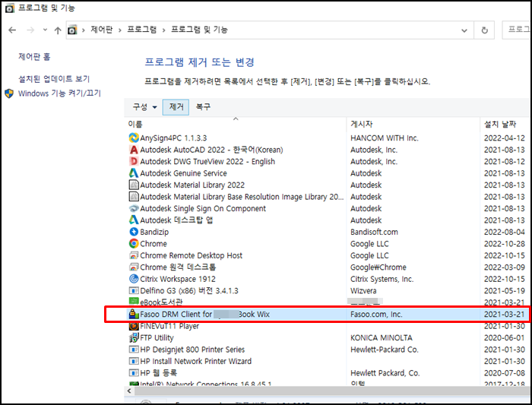Click the title bar 프로그램 및 기능 icon
This screenshot has width=532, height=405.
(x=9, y=8)
